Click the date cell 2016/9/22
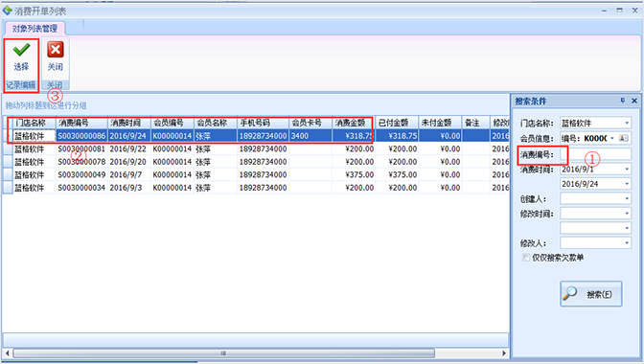Viewport: 644px width, 364px height. (129, 149)
